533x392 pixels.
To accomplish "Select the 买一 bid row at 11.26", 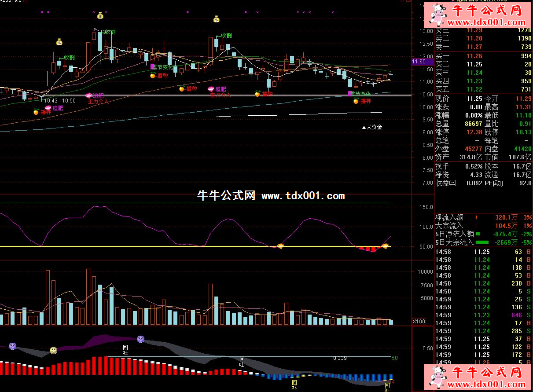I will (x=483, y=56).
